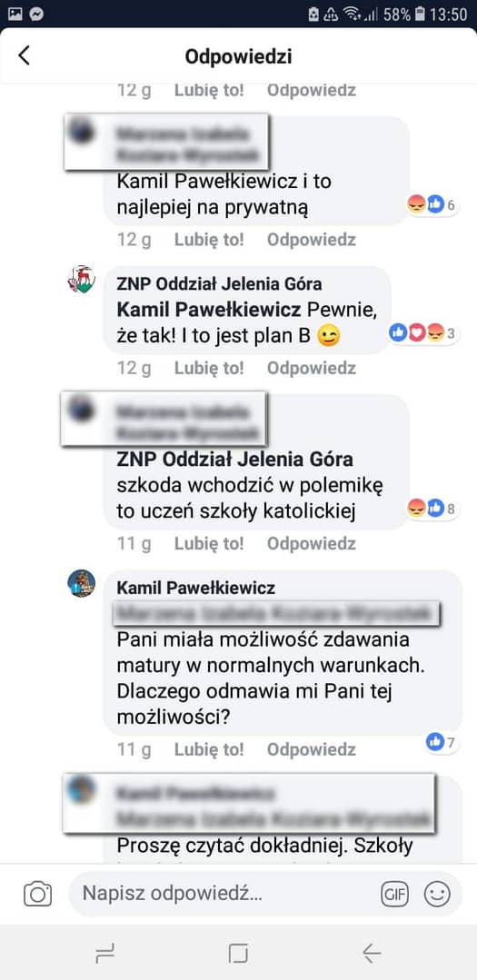Open the emoji smiley picker
Screen dimensions: 477x980
pyautogui.click(x=437, y=895)
